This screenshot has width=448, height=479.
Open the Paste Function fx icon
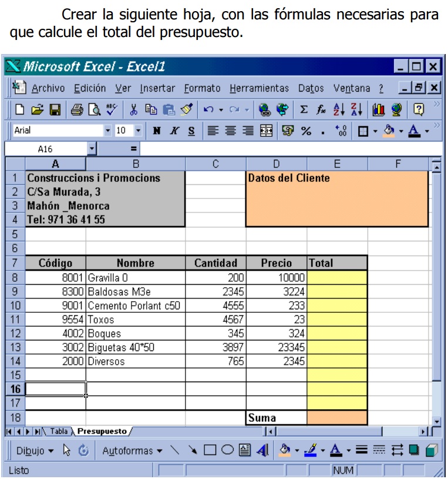pyautogui.click(x=321, y=109)
